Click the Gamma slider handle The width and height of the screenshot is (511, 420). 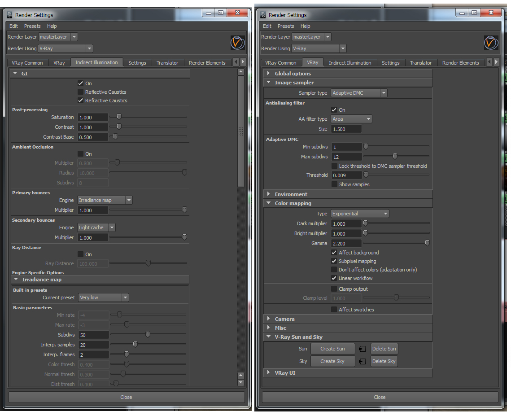coord(427,243)
